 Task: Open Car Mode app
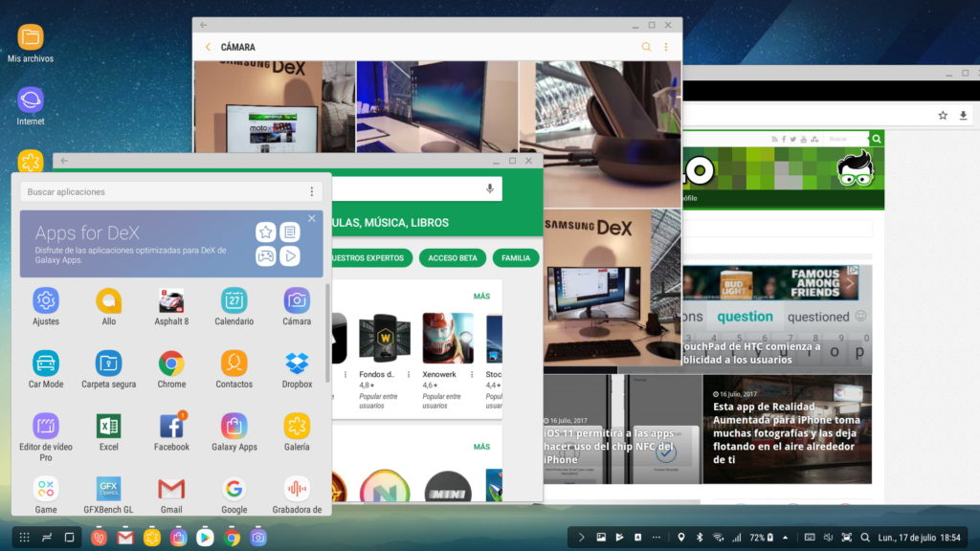click(46, 363)
